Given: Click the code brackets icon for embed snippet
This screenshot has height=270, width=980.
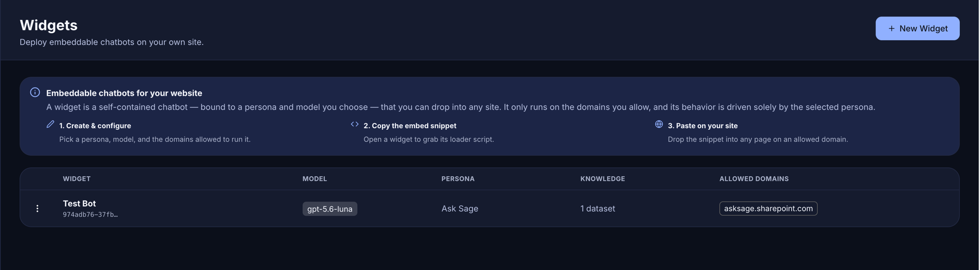Looking at the screenshot, I should (x=354, y=124).
